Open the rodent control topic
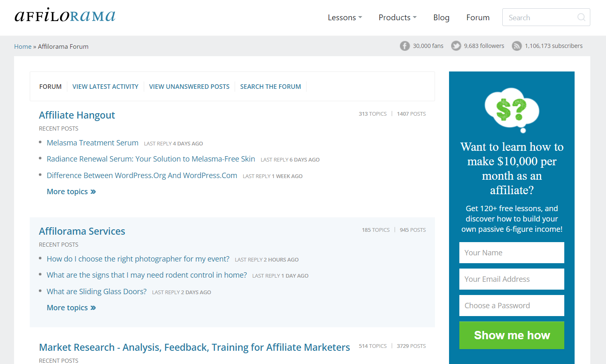The image size is (606, 364). [x=147, y=275]
